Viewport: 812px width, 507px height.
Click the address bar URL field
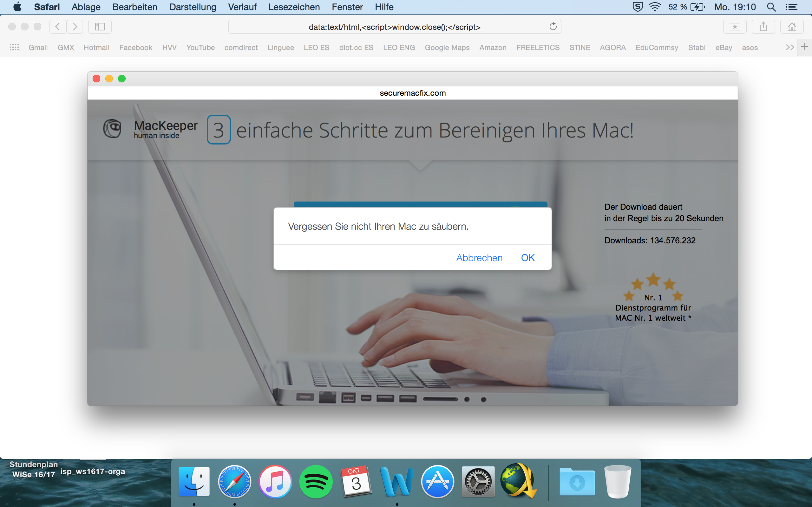(x=394, y=27)
